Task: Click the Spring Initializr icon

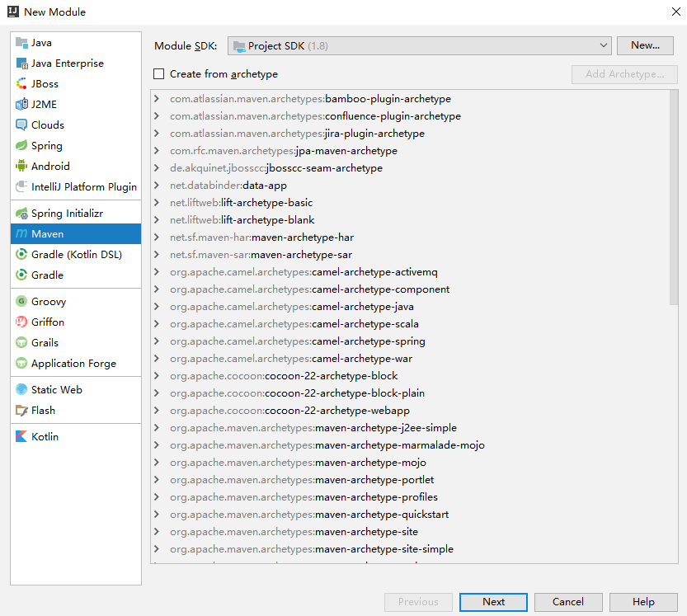Action: point(22,214)
